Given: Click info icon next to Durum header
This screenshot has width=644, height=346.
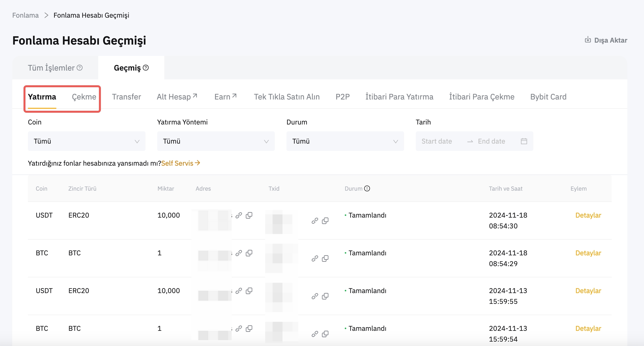Looking at the screenshot, I should 367,188.
